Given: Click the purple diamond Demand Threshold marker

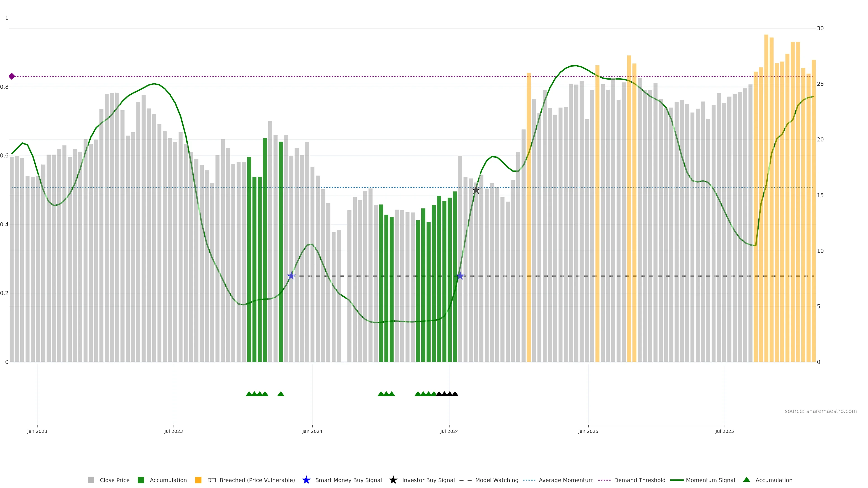Looking at the screenshot, I should 12,76.
